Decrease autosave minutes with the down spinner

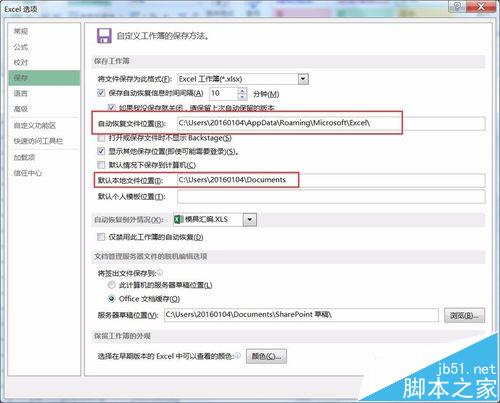pyautogui.click(x=243, y=97)
